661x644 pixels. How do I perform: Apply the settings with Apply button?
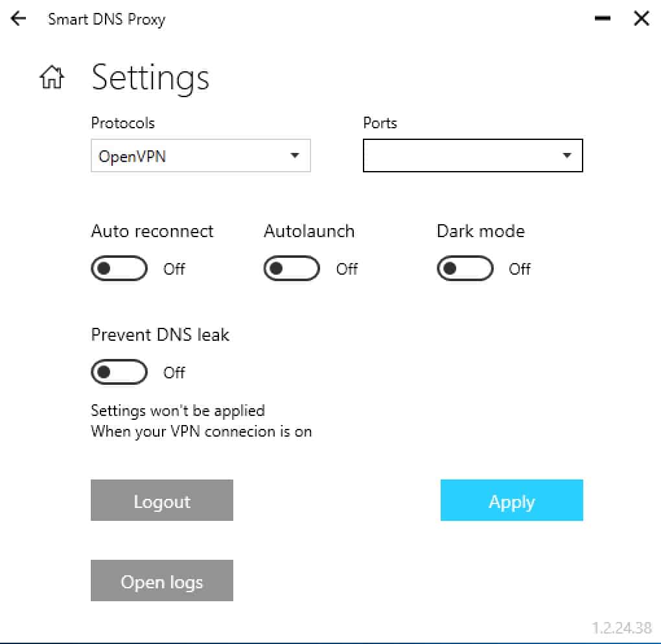512,500
